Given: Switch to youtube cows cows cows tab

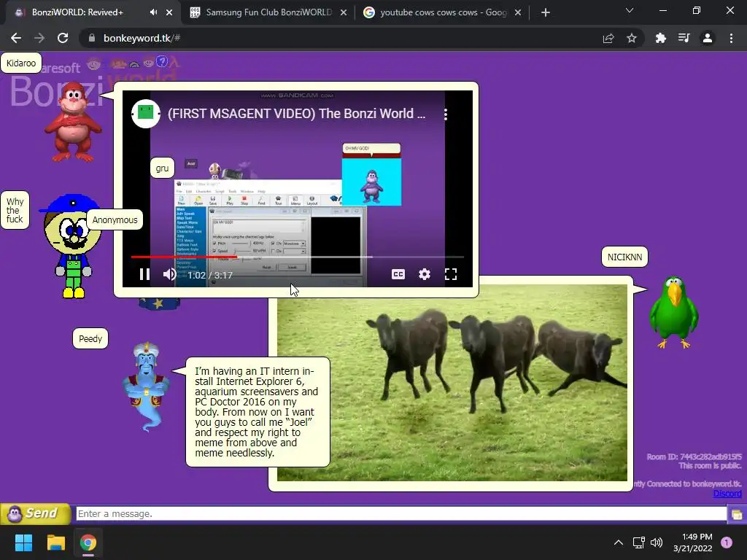Looking at the screenshot, I should pyautogui.click(x=443, y=12).
